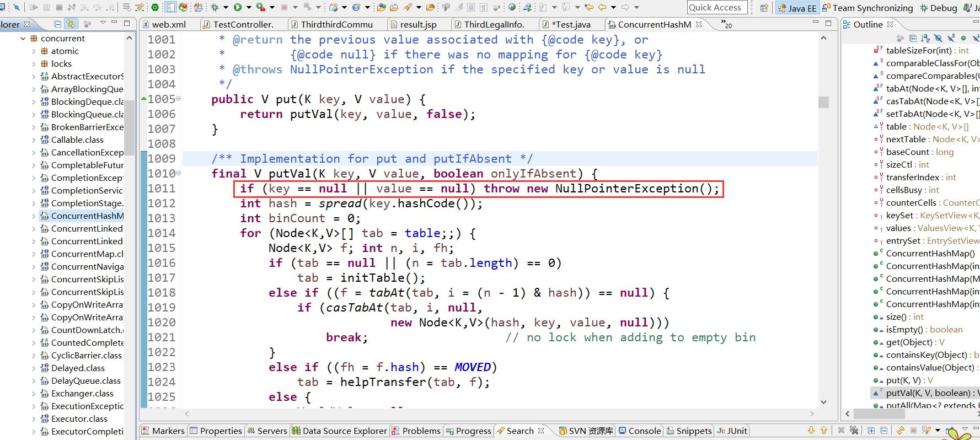Toggle Block Selection Mode toolbar icon

(x=471, y=7)
